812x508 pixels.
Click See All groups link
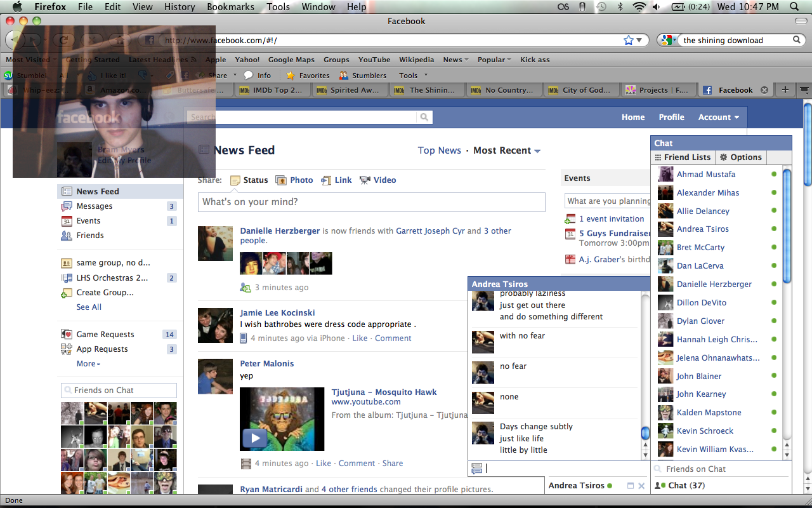tap(89, 307)
